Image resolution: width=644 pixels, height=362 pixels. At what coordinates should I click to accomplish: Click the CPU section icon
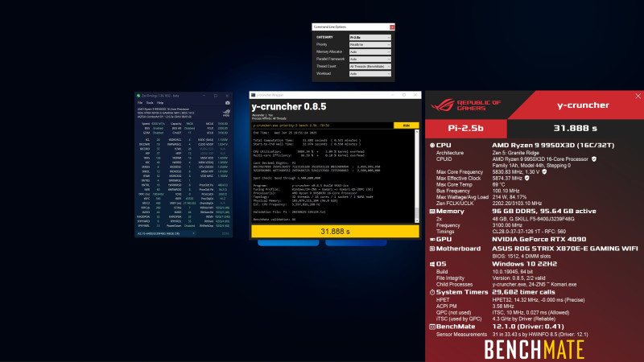point(432,146)
